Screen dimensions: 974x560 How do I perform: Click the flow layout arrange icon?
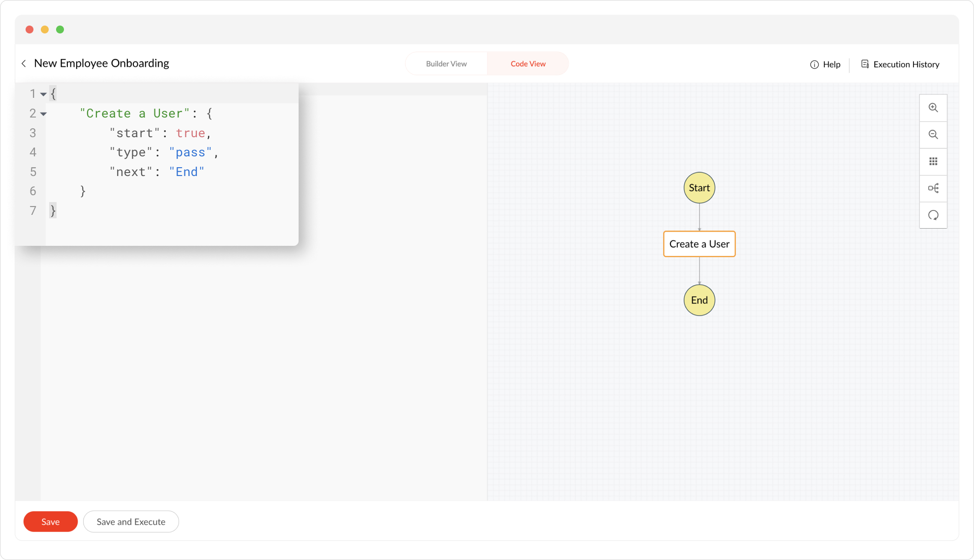(x=933, y=188)
